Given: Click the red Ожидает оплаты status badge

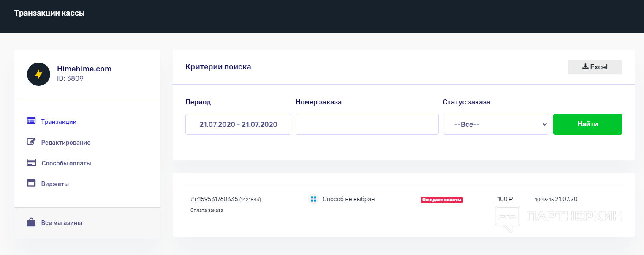Looking at the screenshot, I should tap(441, 200).
